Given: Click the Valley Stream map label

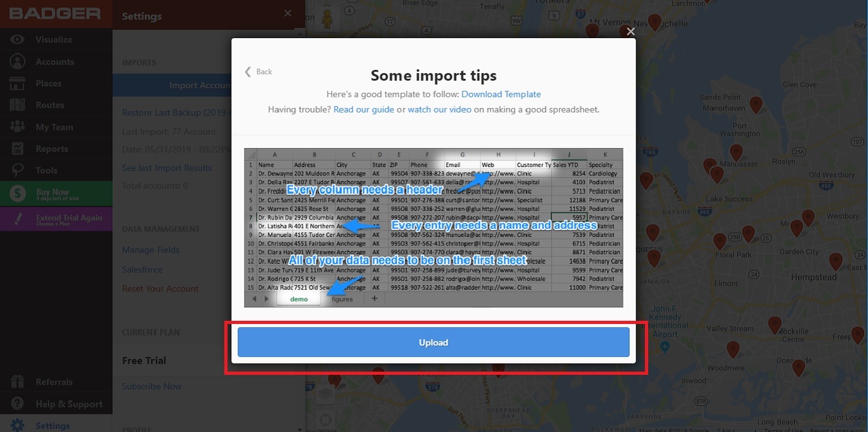Looking at the screenshot, I should pos(729,328).
